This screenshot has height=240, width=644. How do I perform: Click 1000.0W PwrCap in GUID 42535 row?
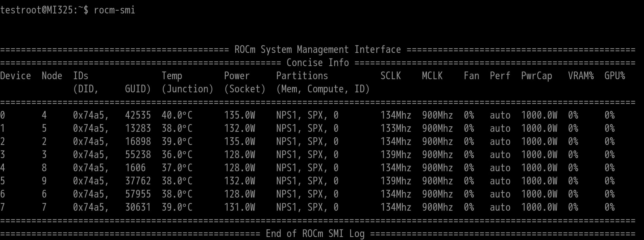pos(539,115)
